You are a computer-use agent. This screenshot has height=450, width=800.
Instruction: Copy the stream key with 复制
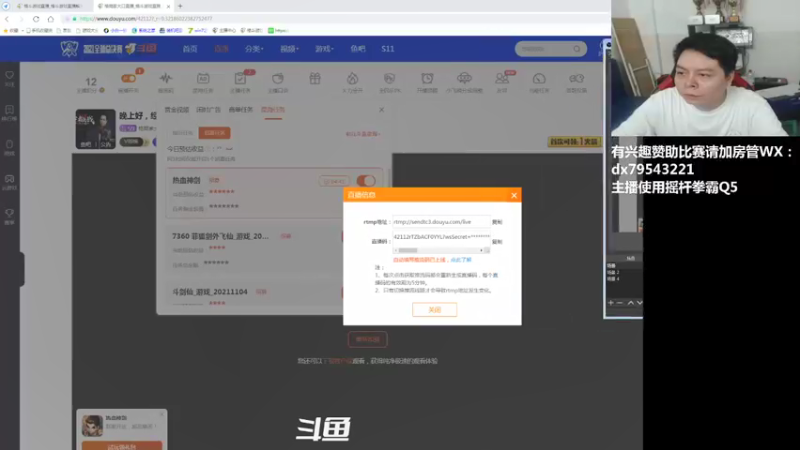pos(497,242)
